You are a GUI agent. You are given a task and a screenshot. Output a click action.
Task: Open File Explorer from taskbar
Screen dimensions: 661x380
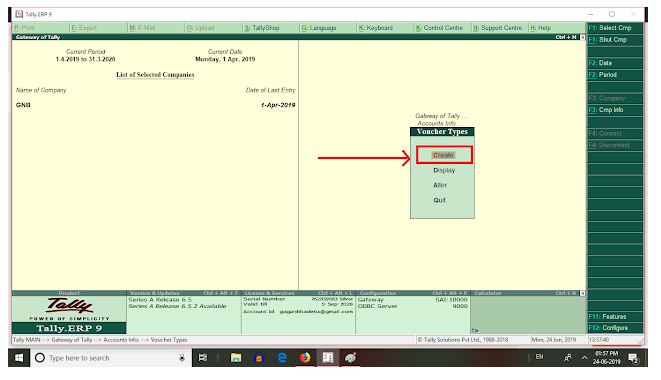click(236, 358)
